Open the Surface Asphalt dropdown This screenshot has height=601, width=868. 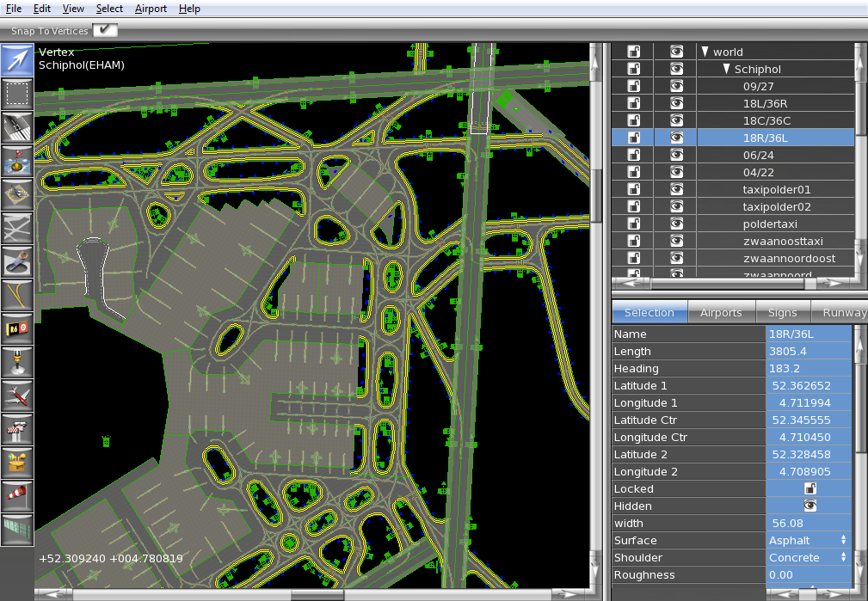[x=808, y=540]
